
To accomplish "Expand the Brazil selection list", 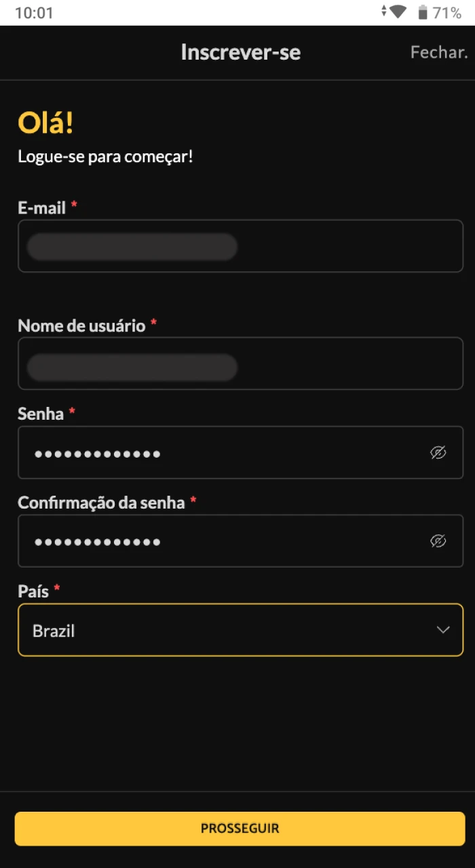I will point(240,630).
